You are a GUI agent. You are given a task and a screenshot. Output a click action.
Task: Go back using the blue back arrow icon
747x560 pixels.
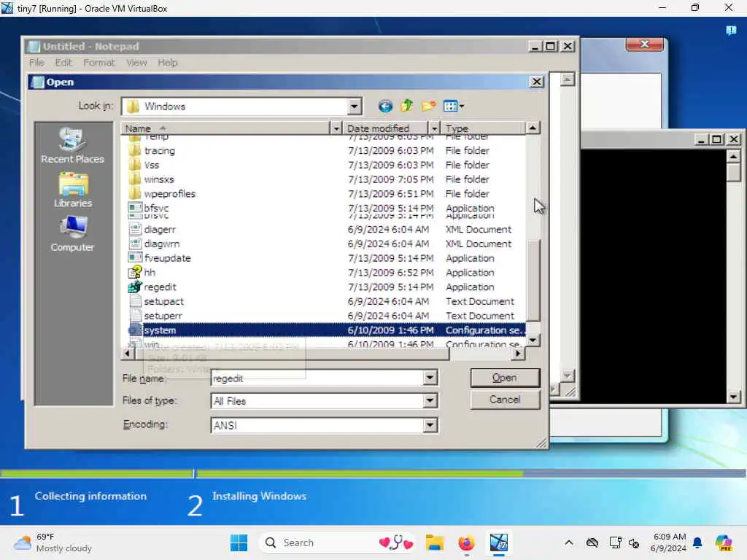point(385,106)
